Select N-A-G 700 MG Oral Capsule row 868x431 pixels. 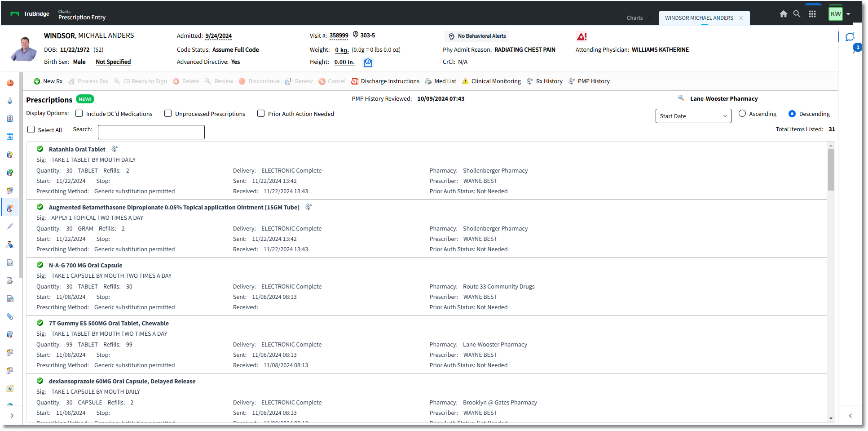click(x=427, y=286)
